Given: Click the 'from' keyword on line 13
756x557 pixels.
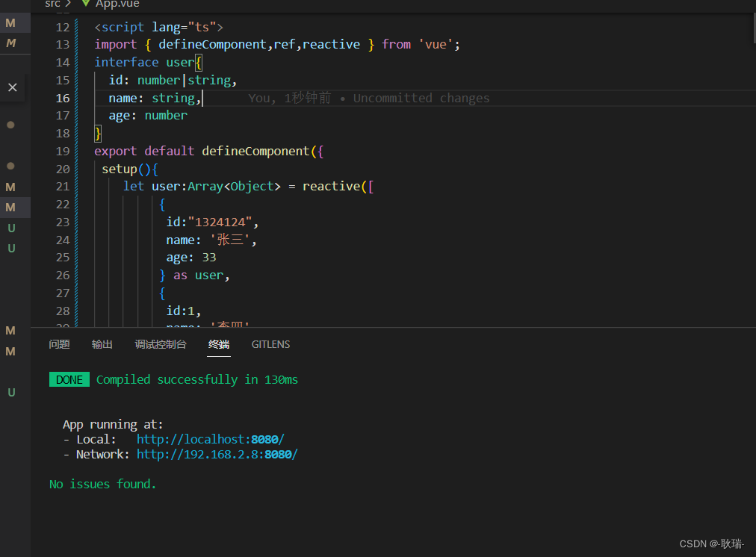Looking at the screenshot, I should click(397, 44).
